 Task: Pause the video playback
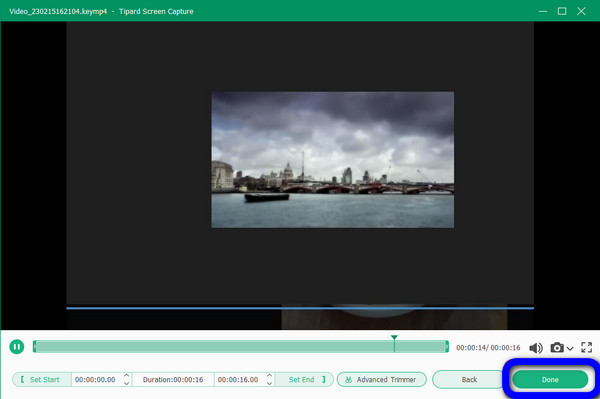click(16, 347)
